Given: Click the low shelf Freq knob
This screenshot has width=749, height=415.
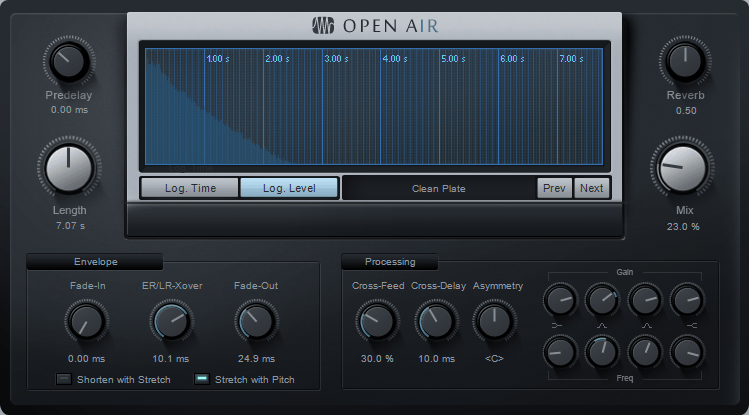Looking at the screenshot, I should point(560,352).
